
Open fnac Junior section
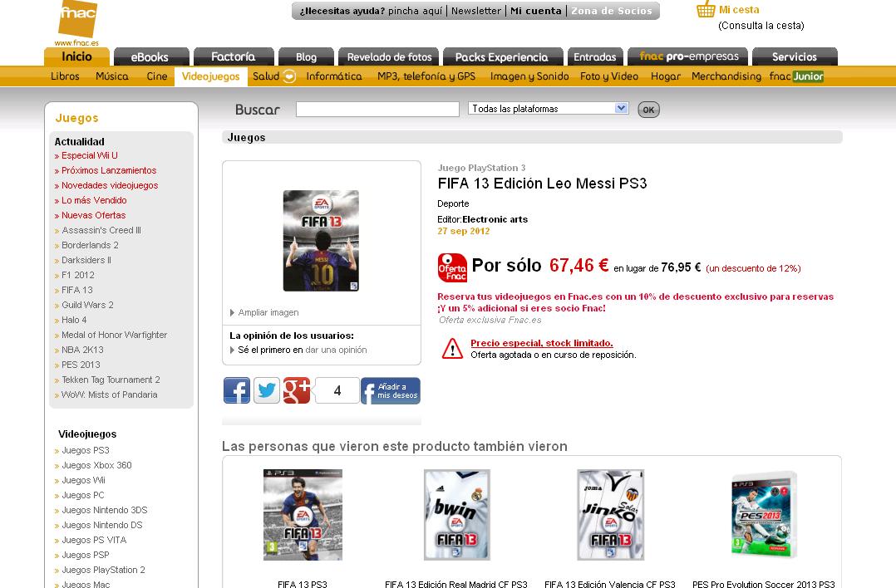click(796, 76)
